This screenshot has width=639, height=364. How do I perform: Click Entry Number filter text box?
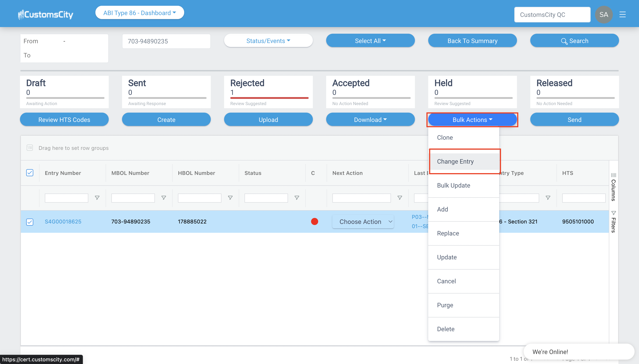click(67, 198)
